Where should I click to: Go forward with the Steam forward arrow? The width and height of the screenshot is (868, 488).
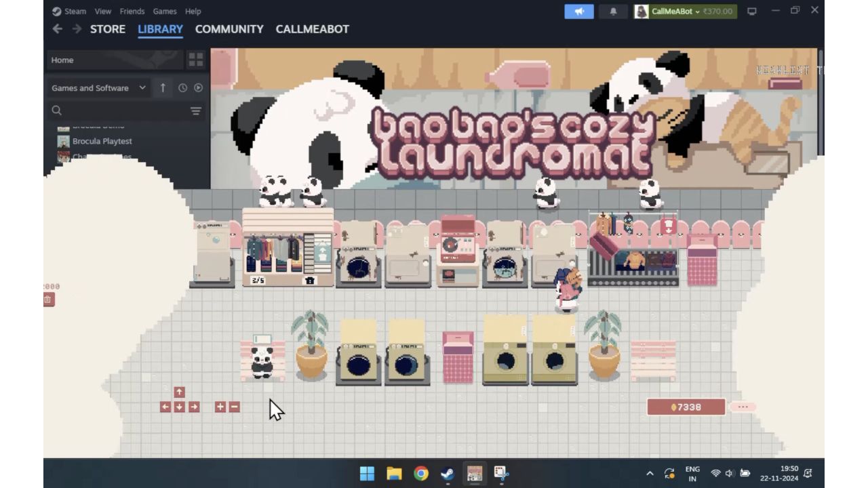click(77, 29)
